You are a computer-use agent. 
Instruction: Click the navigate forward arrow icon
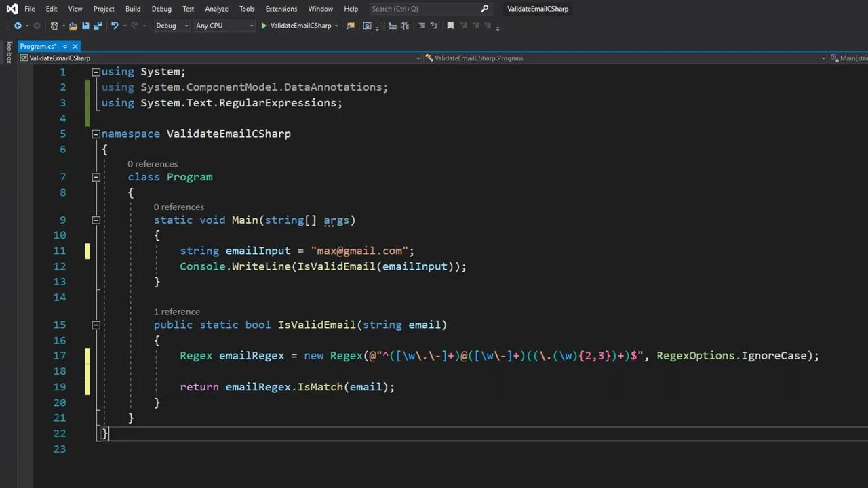point(36,26)
